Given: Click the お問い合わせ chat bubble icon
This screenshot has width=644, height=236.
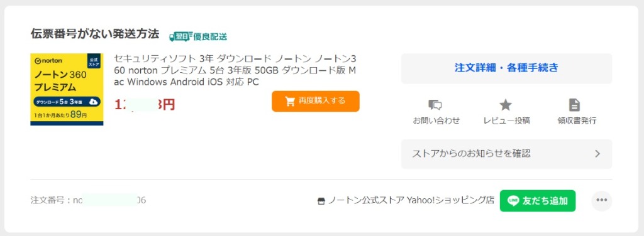Looking at the screenshot, I should 435,105.
